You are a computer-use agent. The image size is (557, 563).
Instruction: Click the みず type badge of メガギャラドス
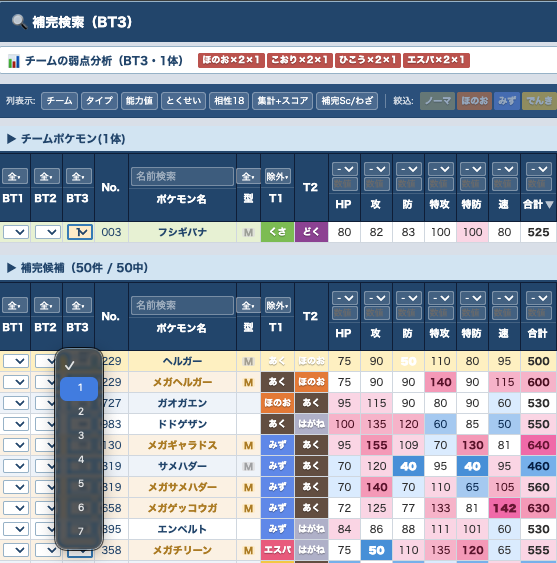coord(278,445)
